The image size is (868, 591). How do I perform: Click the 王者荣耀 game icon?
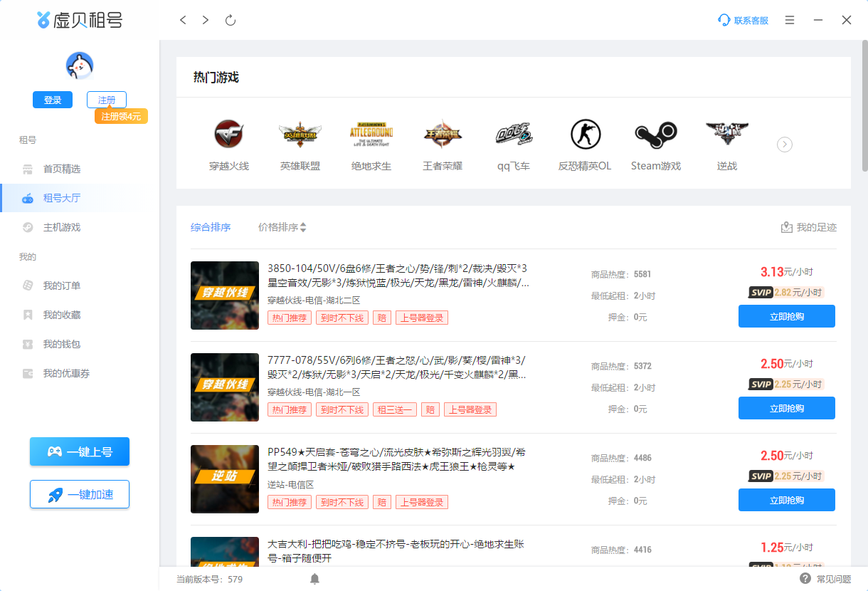[442, 135]
